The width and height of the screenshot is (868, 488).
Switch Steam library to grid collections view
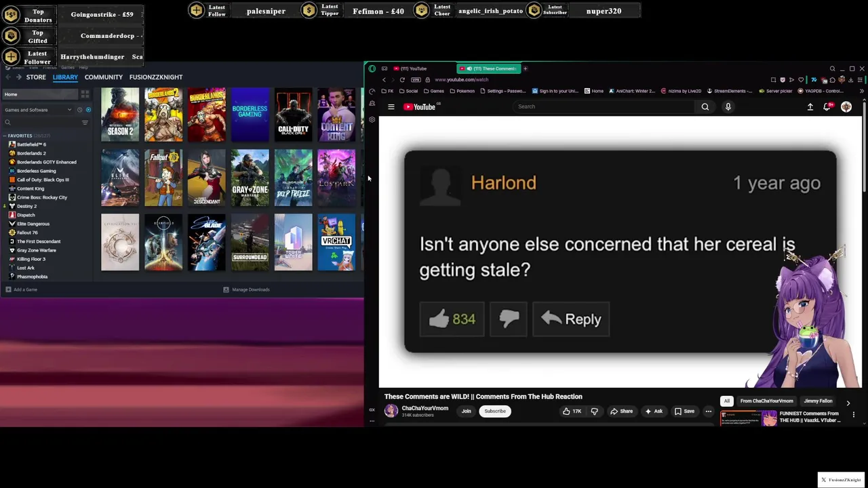click(x=85, y=94)
